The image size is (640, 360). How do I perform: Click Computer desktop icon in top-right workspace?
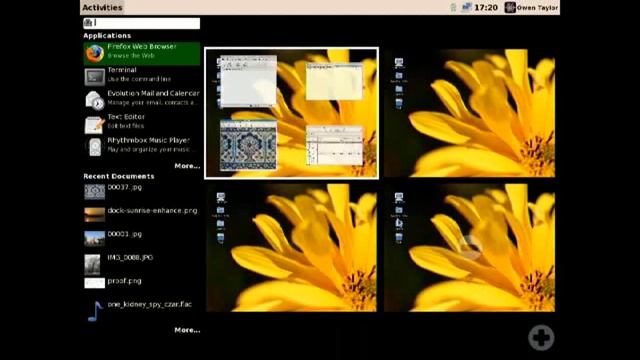click(x=399, y=63)
